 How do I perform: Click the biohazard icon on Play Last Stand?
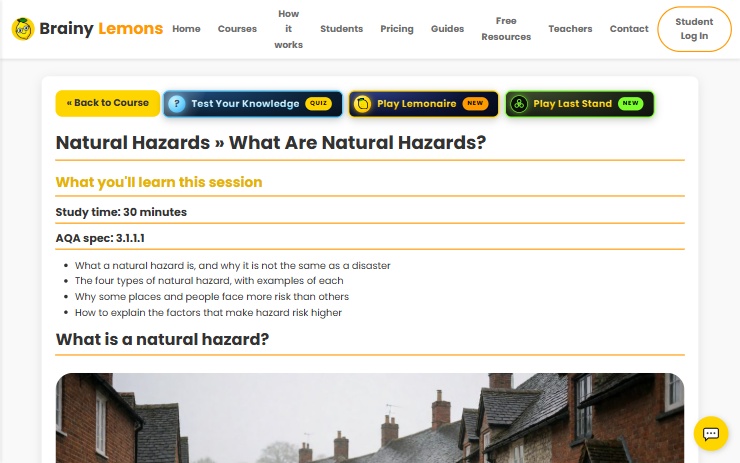pos(519,103)
